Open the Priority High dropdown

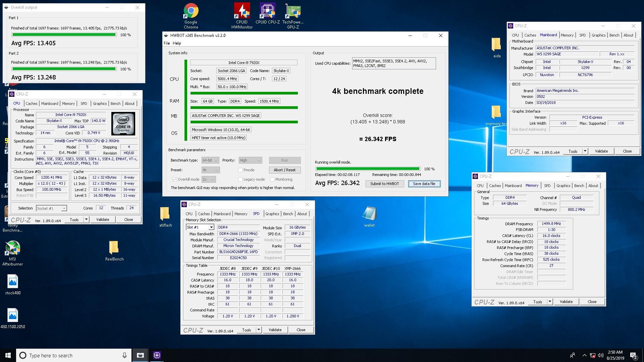coord(250,161)
